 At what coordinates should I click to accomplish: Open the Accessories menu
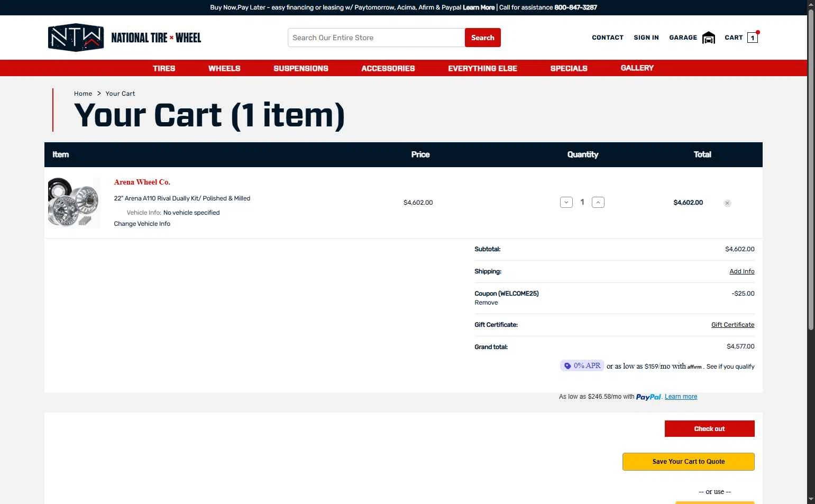[388, 68]
